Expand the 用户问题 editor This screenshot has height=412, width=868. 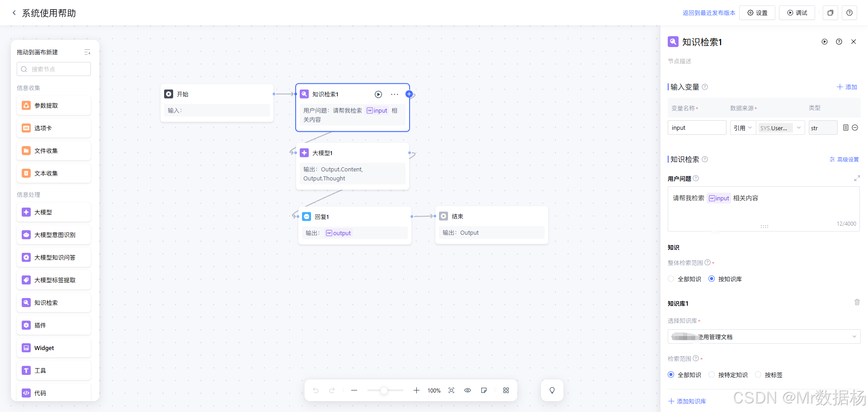pos(857,178)
